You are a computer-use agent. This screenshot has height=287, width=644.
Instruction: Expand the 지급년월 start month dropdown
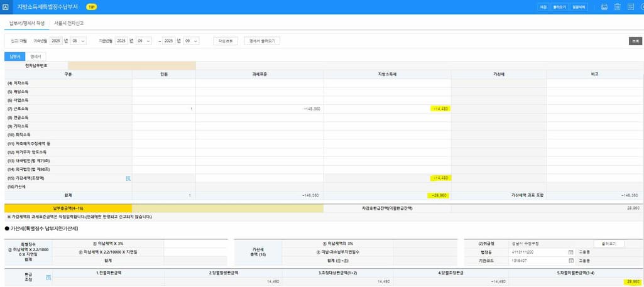(144, 41)
